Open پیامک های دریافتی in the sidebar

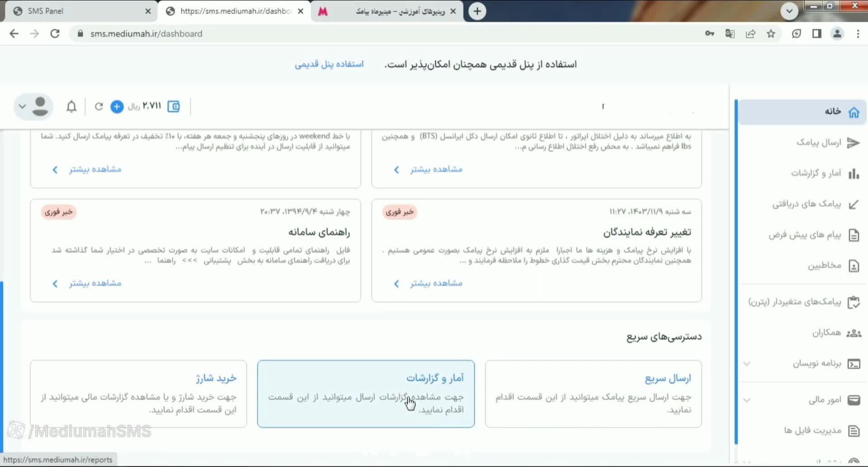[x=807, y=204]
